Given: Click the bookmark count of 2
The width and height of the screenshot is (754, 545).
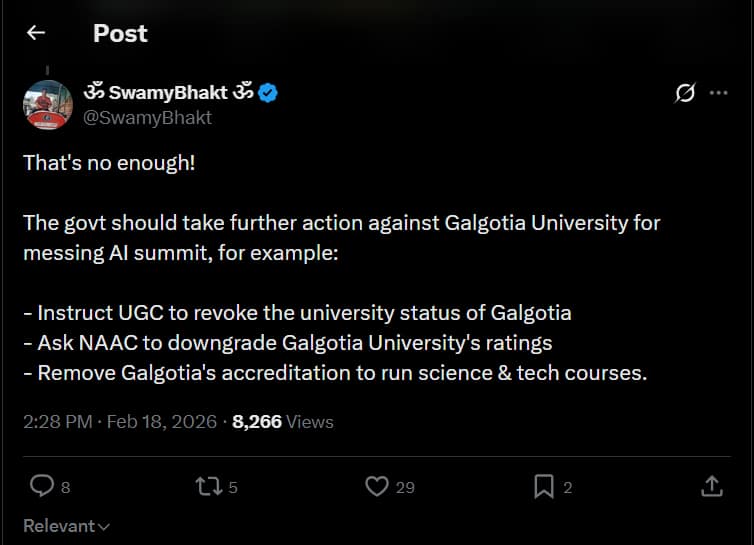Looking at the screenshot, I should 567,488.
